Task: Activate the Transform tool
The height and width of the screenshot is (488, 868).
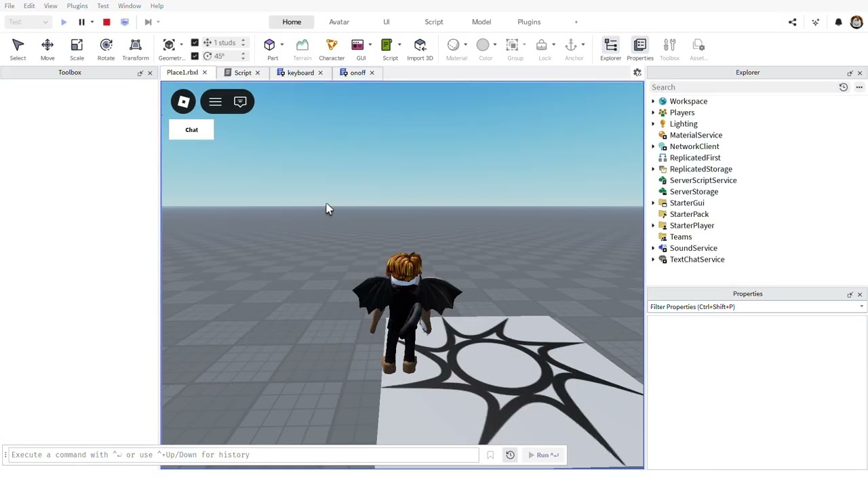Action: 136,49
